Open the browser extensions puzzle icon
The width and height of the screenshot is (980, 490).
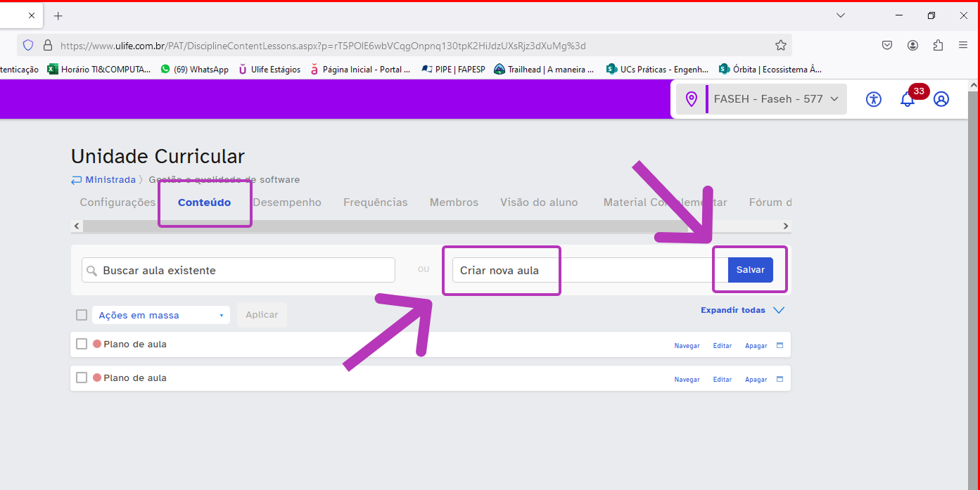point(938,46)
